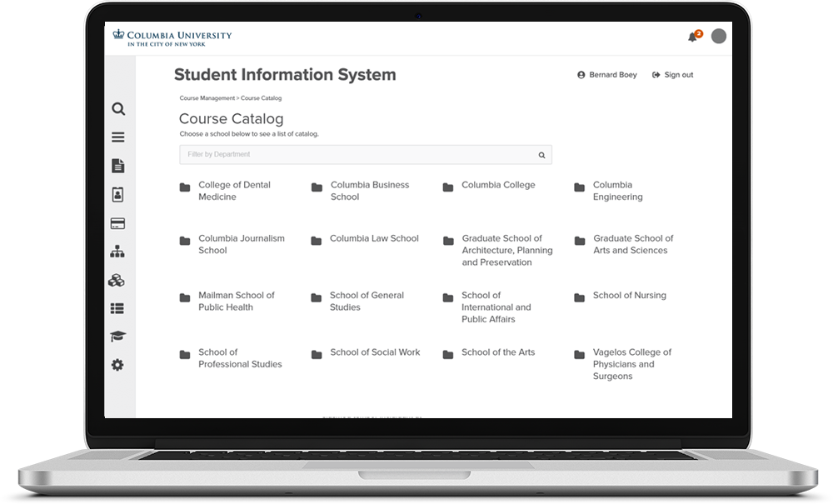Screen dimensions: 833x504
Task: Open Mailman School of Public Health
Action: pyautogui.click(x=237, y=301)
